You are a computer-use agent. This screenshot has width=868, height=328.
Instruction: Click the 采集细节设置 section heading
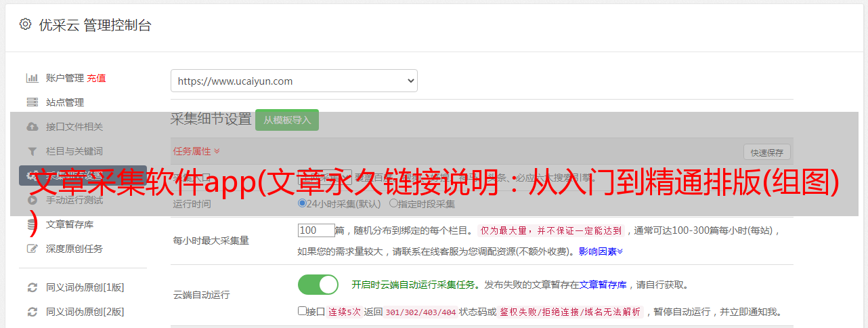coord(211,119)
